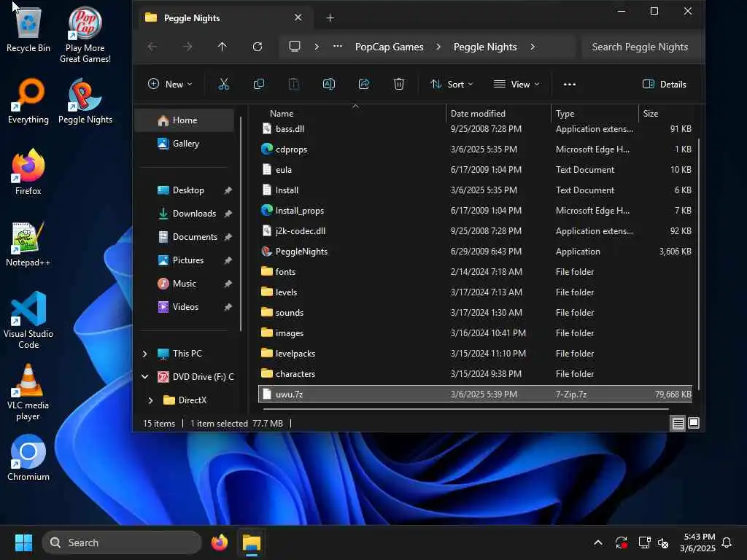The height and width of the screenshot is (560, 747).
Task: Open Peggle Nights desktop shortcut
Action: (85, 101)
